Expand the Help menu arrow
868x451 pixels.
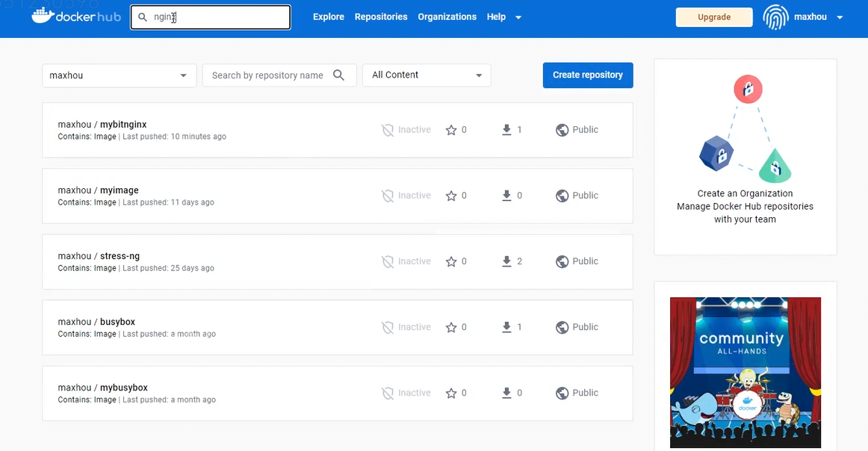tap(518, 17)
